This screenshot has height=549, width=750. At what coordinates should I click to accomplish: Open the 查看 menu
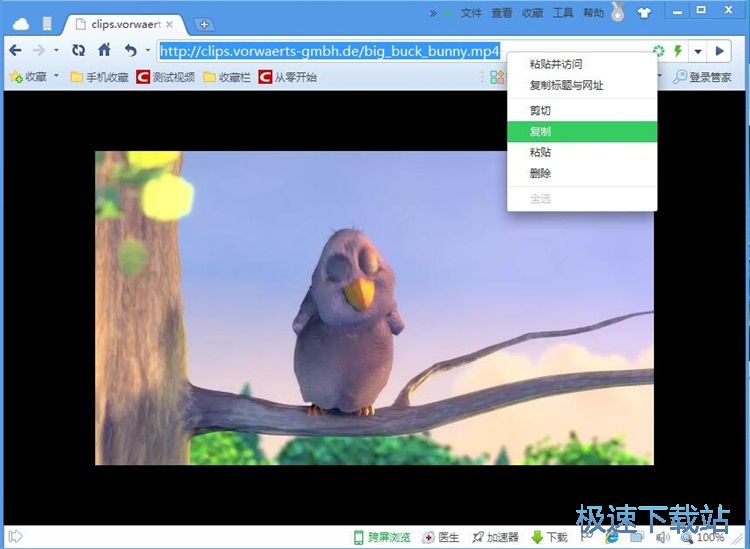pos(502,13)
